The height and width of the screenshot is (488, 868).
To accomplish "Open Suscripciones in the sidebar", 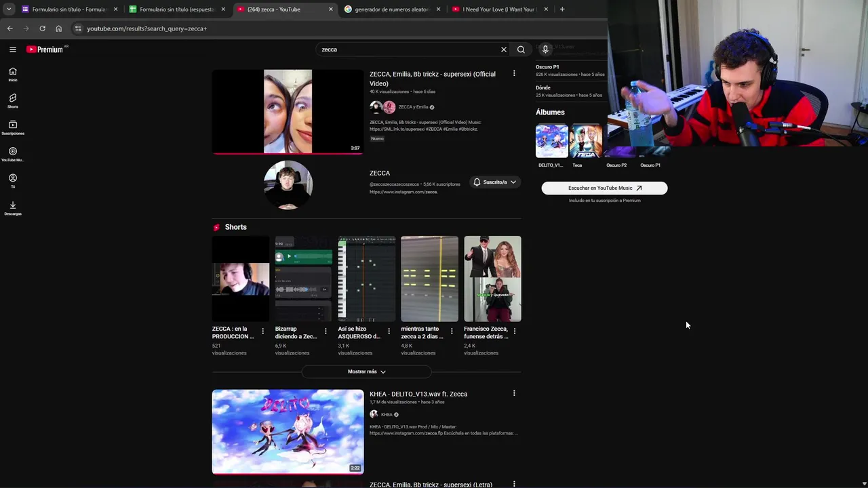I will point(13,128).
